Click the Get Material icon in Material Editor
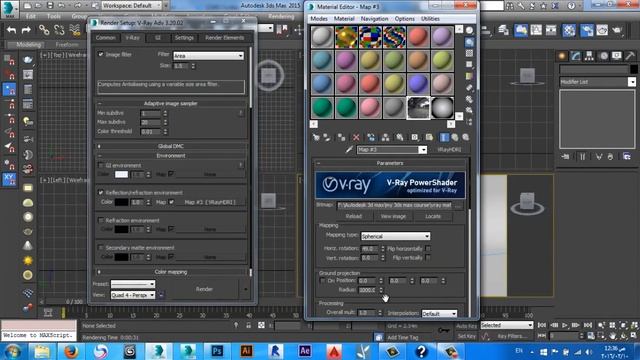This screenshot has width=640, height=360. pos(316,138)
